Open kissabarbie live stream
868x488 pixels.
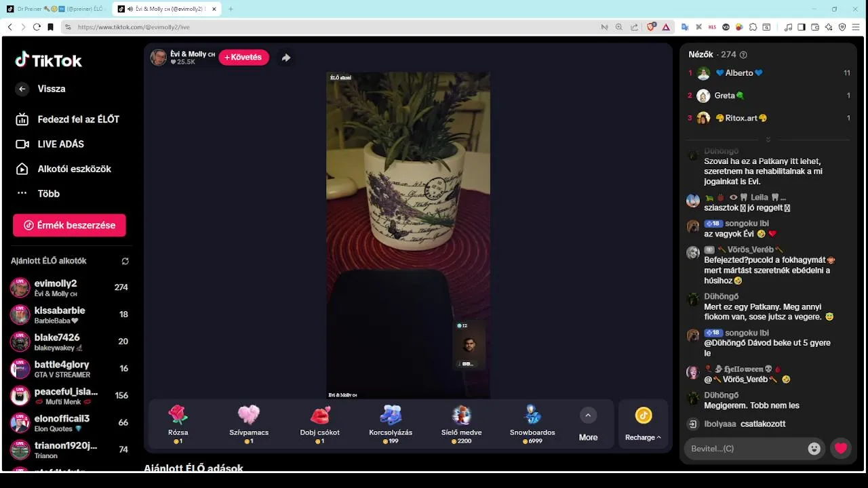coord(69,314)
